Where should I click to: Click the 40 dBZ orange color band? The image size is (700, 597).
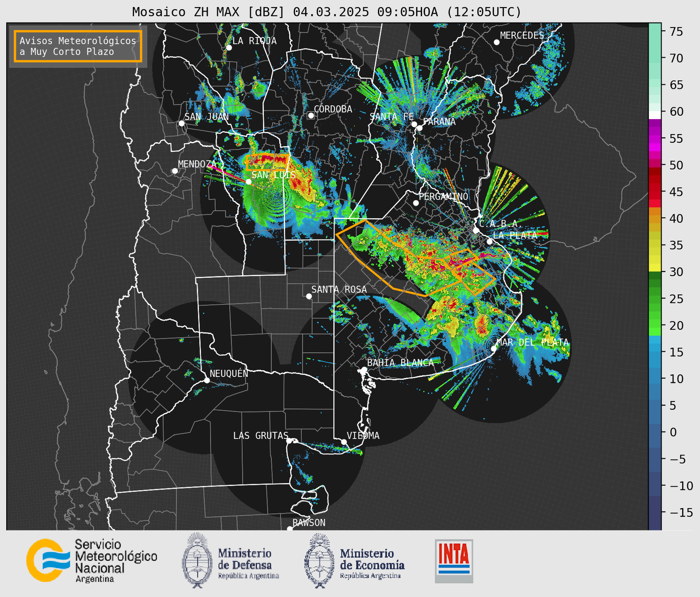point(655,218)
